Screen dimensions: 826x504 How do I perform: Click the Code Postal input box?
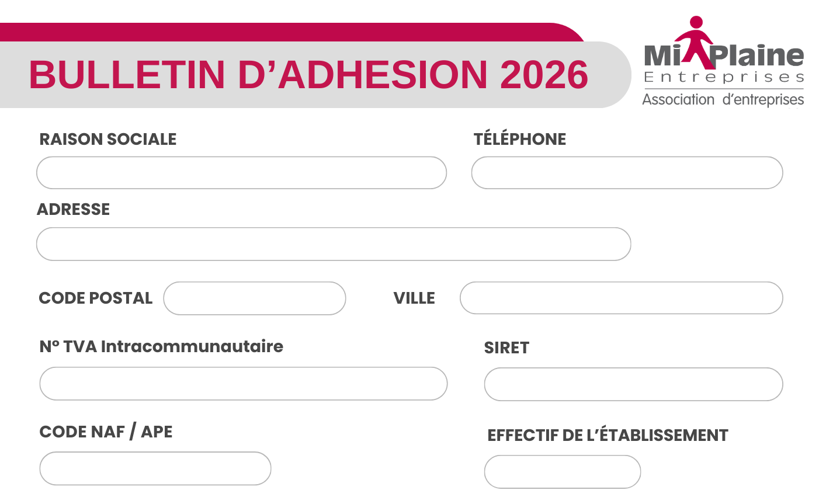[x=255, y=298]
